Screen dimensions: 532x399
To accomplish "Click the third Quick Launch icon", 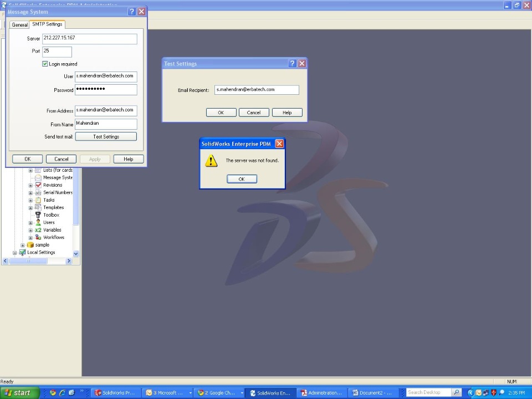I will tap(71, 392).
